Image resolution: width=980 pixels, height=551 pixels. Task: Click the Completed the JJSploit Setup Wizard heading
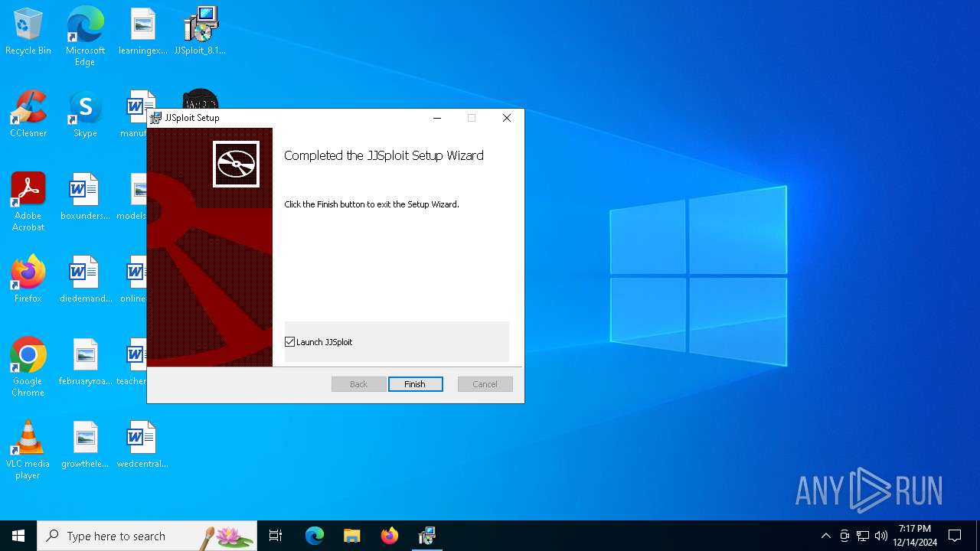click(x=384, y=155)
